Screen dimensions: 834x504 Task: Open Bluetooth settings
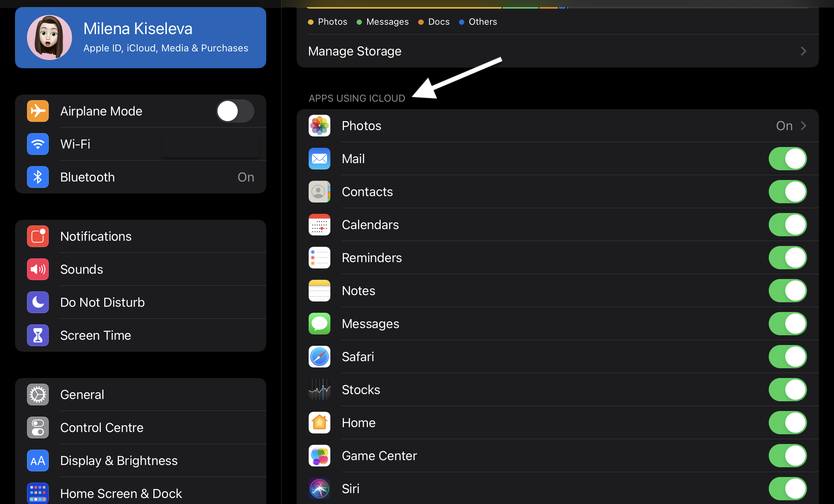pos(141,177)
